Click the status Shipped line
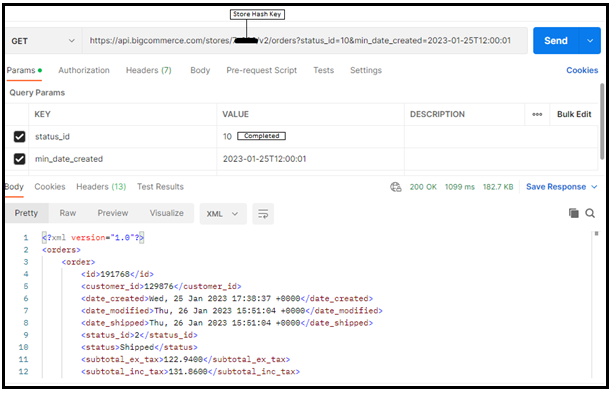The width and height of the screenshot is (612, 394). point(139,347)
